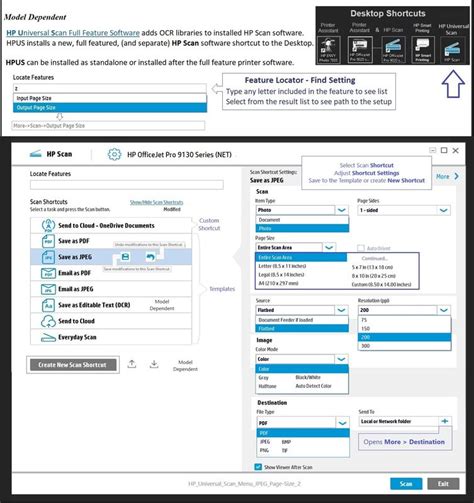Choose TIF in the File Type list
This screenshot has height=503, width=474.
coord(285,451)
